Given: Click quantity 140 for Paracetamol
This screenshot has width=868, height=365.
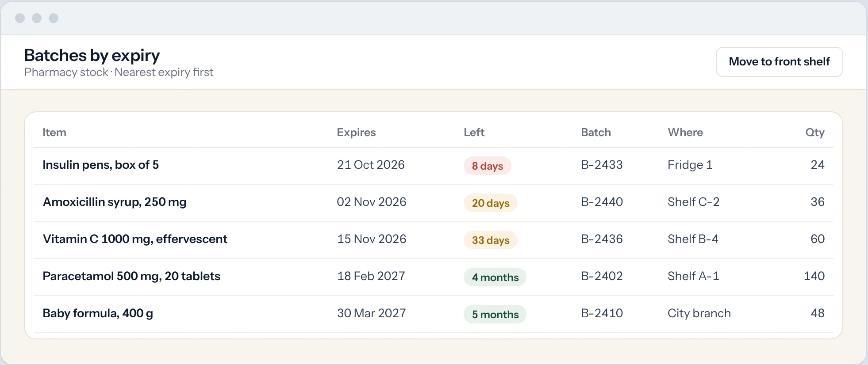Looking at the screenshot, I should coord(814,276).
